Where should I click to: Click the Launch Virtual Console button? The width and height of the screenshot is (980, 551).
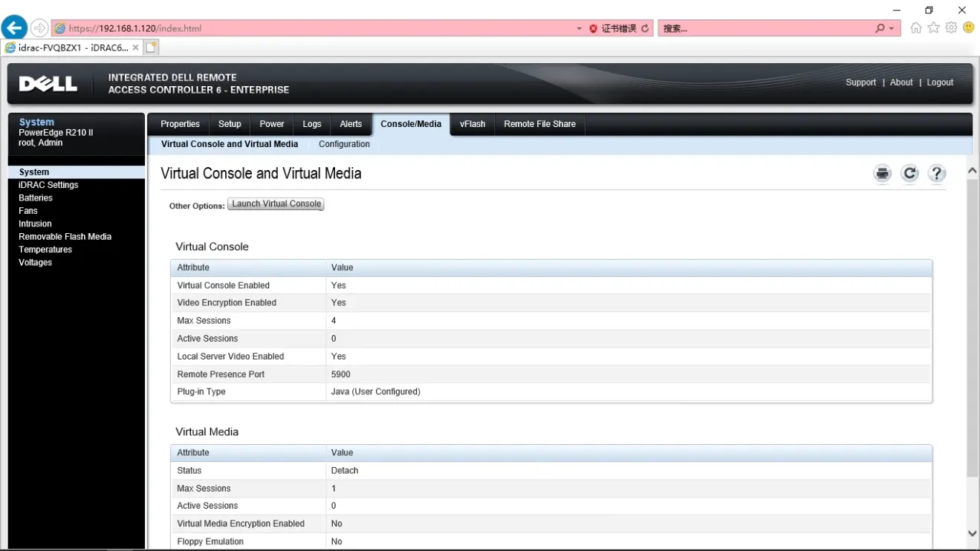tap(276, 204)
